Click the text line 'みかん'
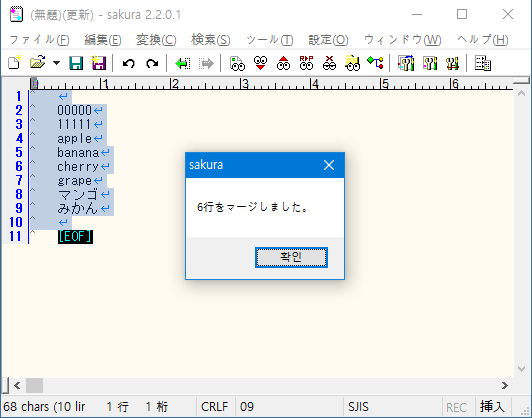The image size is (532, 418). (x=78, y=209)
